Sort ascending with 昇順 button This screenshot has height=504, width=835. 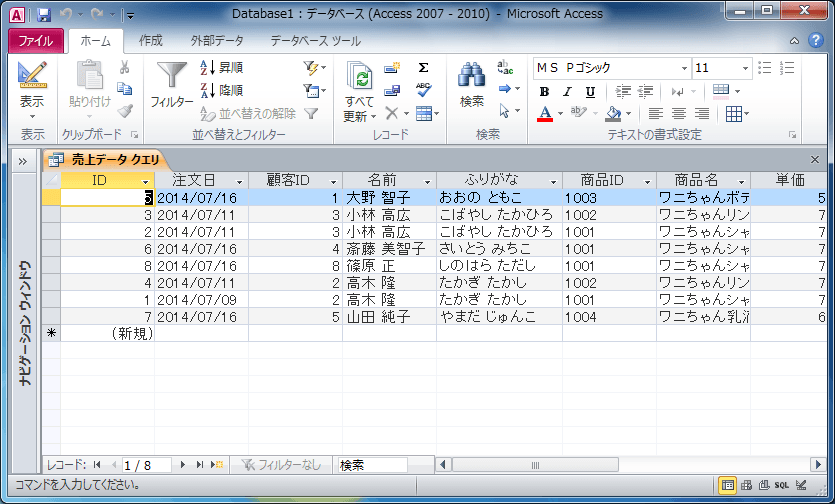pos(222,68)
